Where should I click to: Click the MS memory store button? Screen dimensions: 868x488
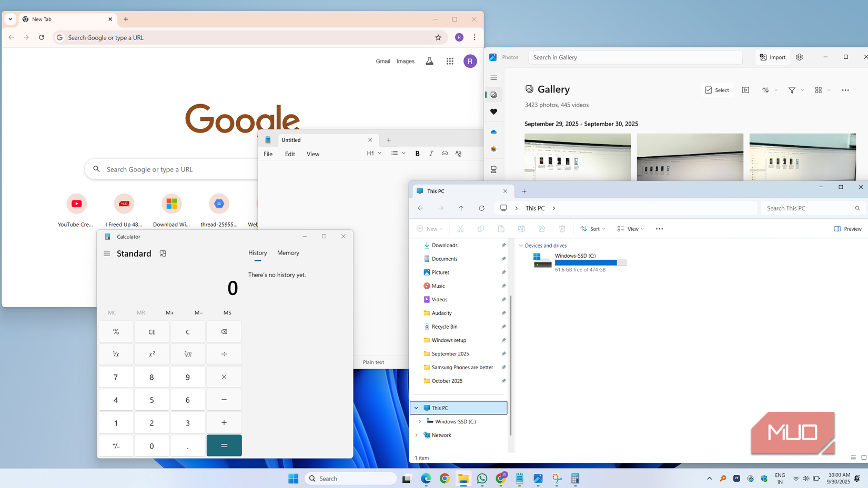pos(227,312)
